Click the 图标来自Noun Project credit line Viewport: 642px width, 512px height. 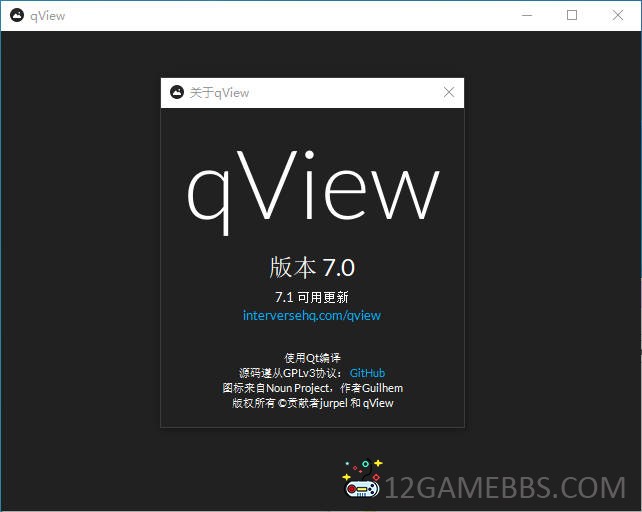312,388
